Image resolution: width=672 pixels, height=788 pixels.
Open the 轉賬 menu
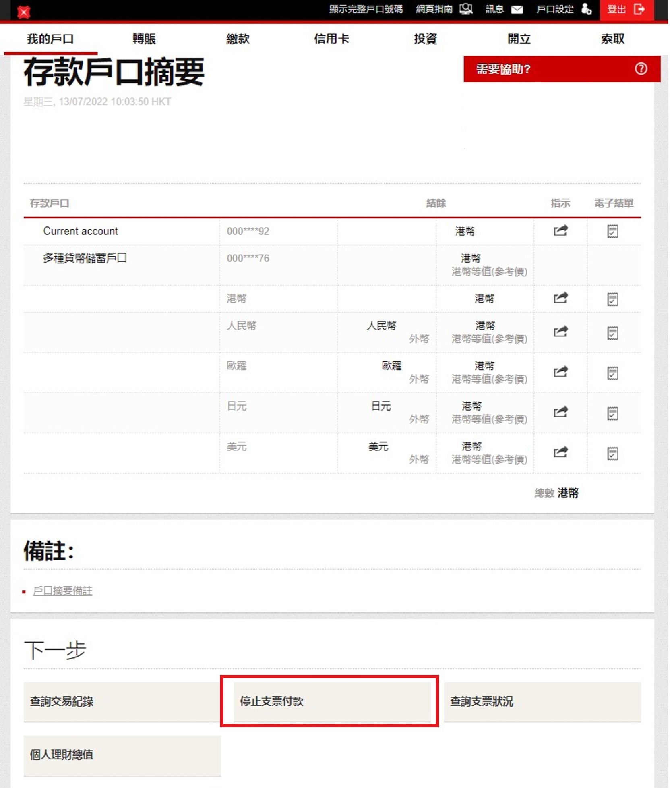(144, 39)
